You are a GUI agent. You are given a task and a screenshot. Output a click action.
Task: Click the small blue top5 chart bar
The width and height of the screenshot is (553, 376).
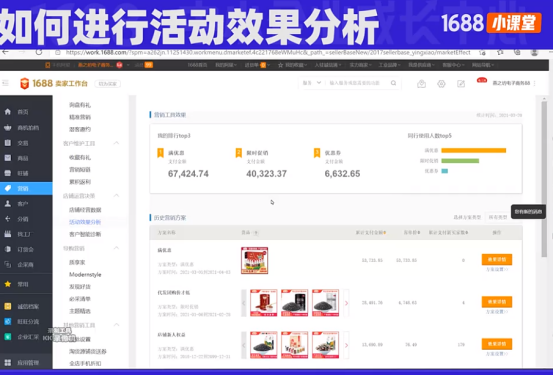point(445,171)
